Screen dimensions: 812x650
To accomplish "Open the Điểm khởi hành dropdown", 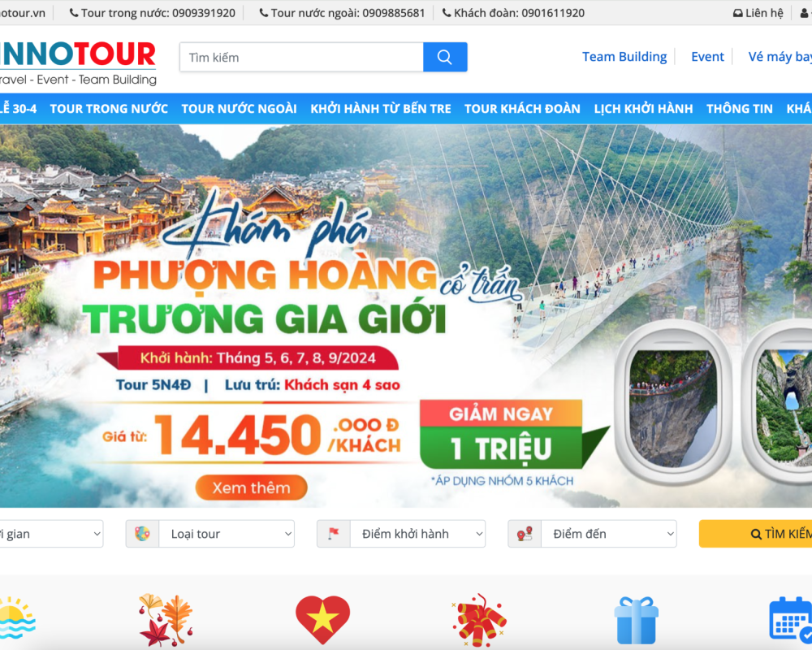I will point(417,533).
